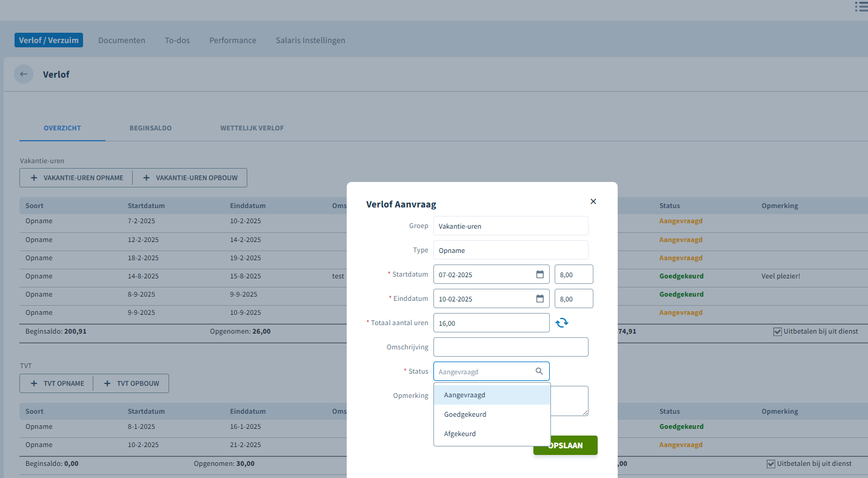Viewport: 868px width, 478px height.
Task: Close the Verlof Aanvraag dialog
Action: [x=593, y=201]
